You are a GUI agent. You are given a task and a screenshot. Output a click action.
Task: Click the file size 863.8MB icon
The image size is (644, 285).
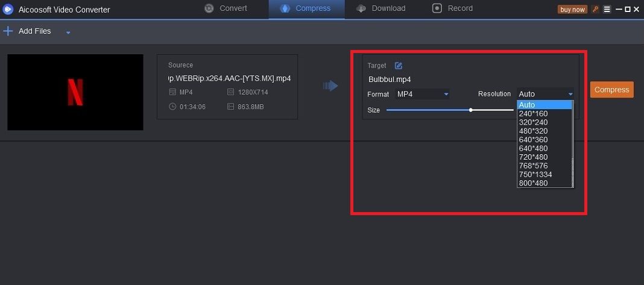[x=230, y=107]
